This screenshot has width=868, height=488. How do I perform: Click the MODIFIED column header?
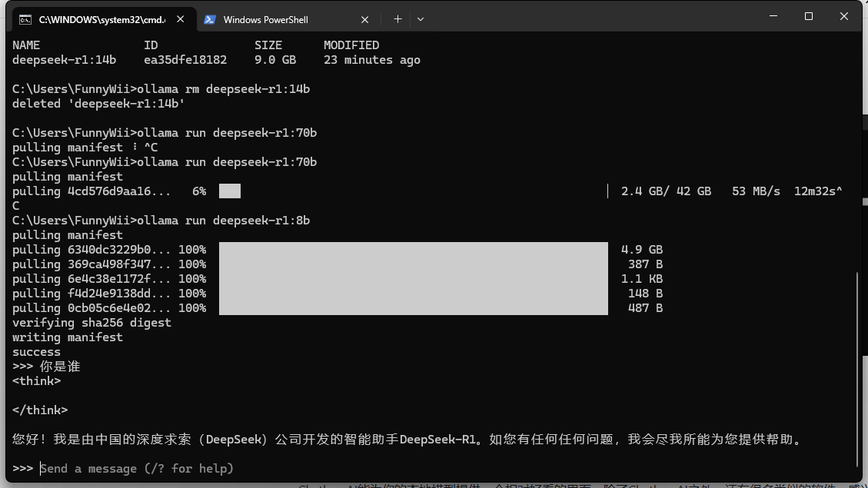(351, 45)
